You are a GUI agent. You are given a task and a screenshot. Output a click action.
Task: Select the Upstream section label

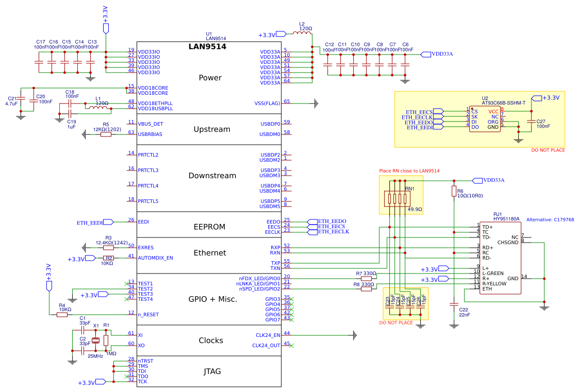click(x=212, y=129)
